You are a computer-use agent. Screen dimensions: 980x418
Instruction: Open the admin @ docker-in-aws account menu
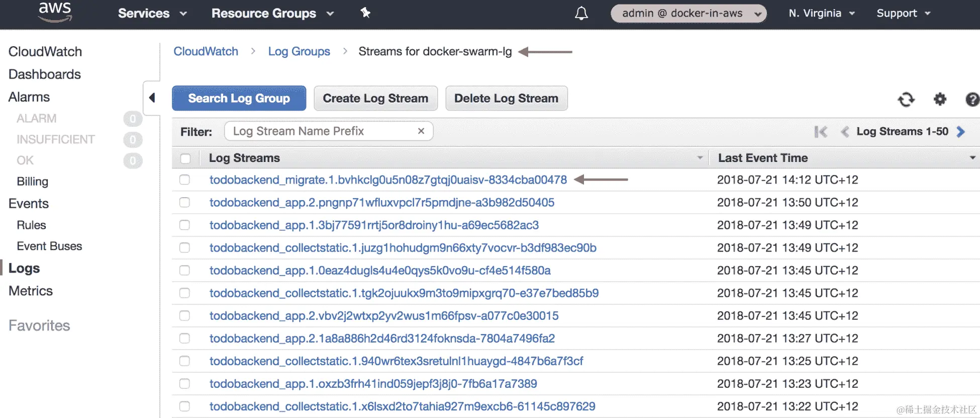pos(689,14)
